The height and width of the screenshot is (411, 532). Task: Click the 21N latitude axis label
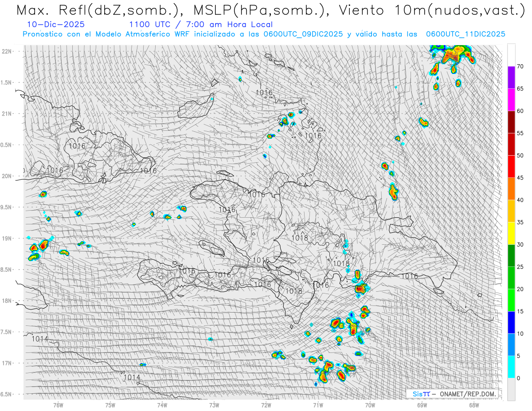coord(7,114)
